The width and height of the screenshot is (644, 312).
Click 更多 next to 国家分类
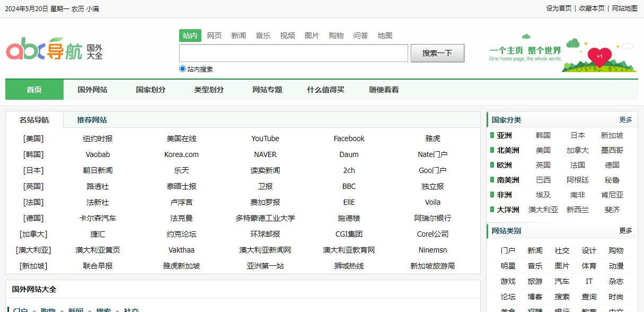[626, 120]
